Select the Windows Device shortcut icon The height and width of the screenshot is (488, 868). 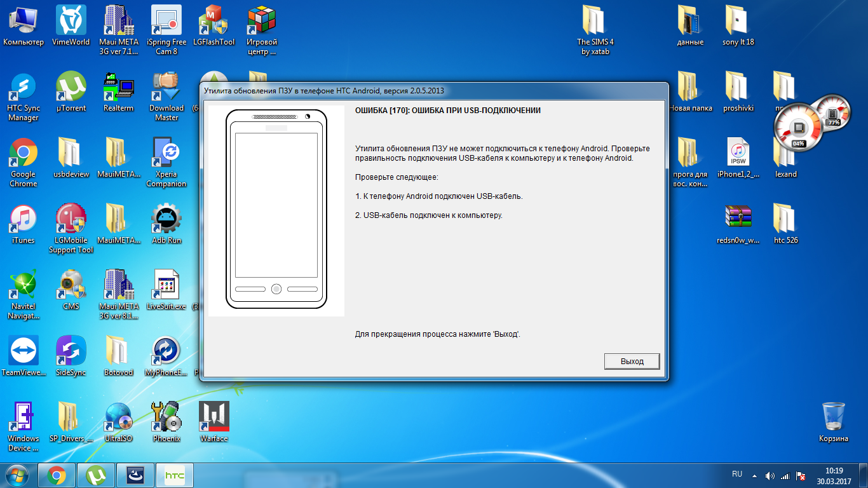24,426
